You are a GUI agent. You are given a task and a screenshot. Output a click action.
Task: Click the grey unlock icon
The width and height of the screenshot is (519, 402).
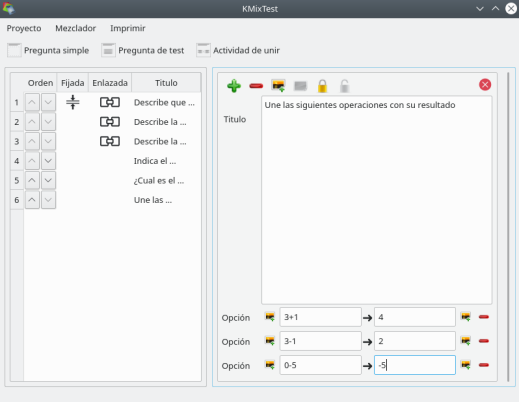[x=344, y=86]
